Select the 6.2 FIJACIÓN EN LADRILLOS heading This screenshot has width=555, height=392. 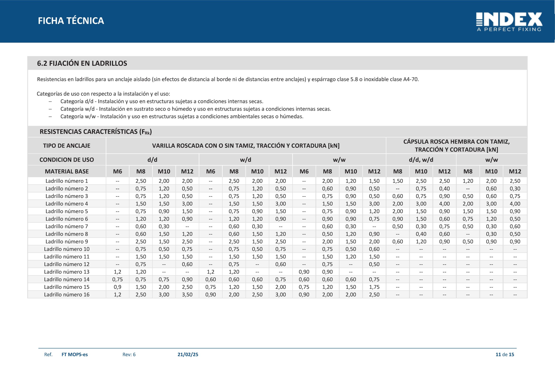pos(82,63)
